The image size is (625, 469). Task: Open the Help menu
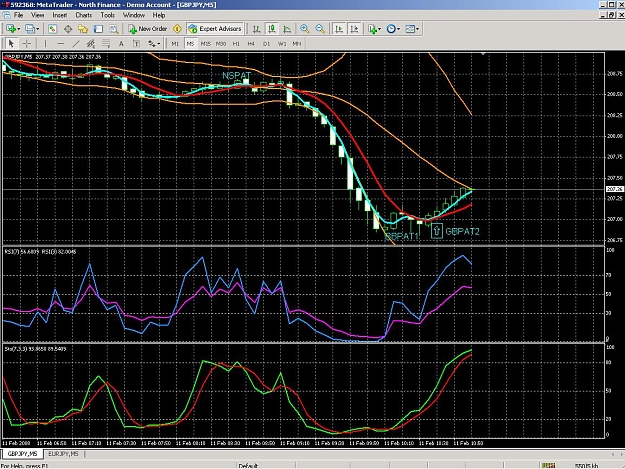[x=159, y=15]
